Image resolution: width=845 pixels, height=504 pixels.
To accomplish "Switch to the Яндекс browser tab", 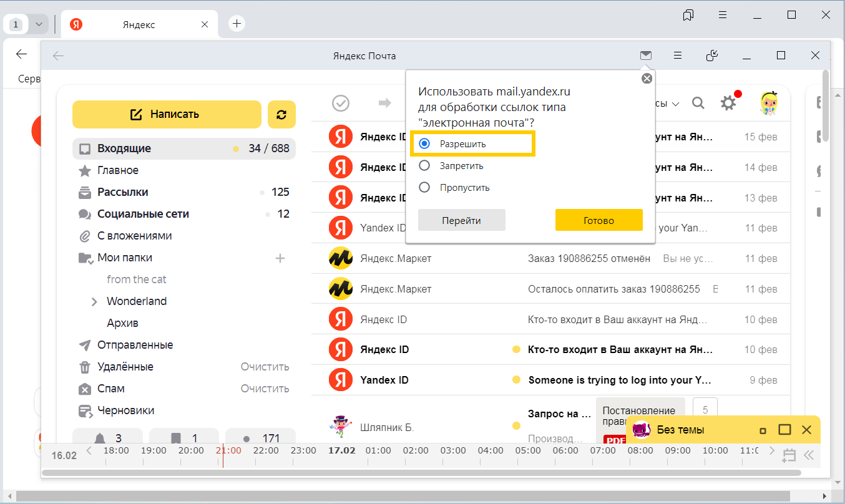I will click(x=137, y=24).
